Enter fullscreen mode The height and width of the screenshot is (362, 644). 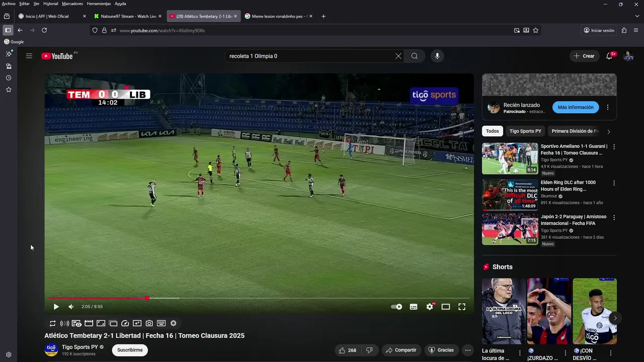pos(462,307)
